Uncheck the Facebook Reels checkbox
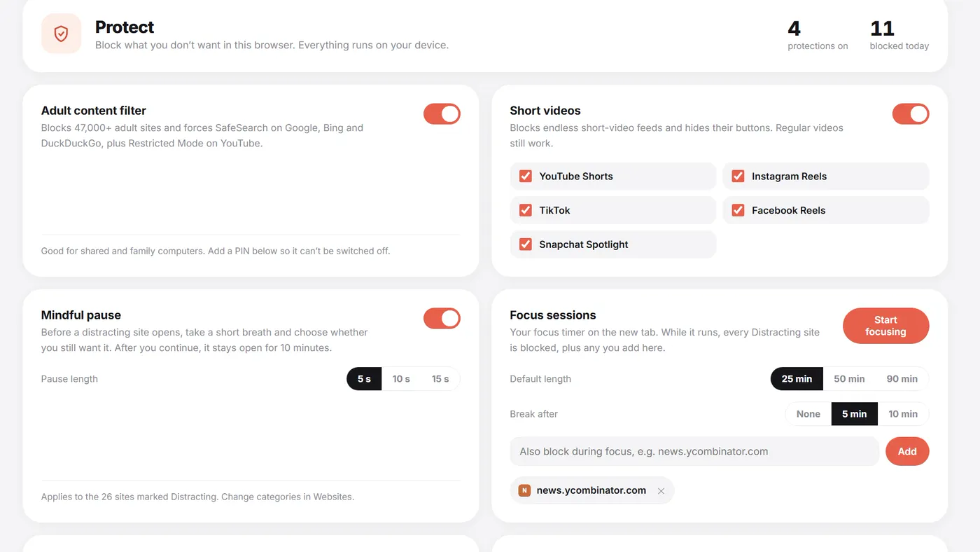This screenshot has height=552, width=980. point(738,210)
